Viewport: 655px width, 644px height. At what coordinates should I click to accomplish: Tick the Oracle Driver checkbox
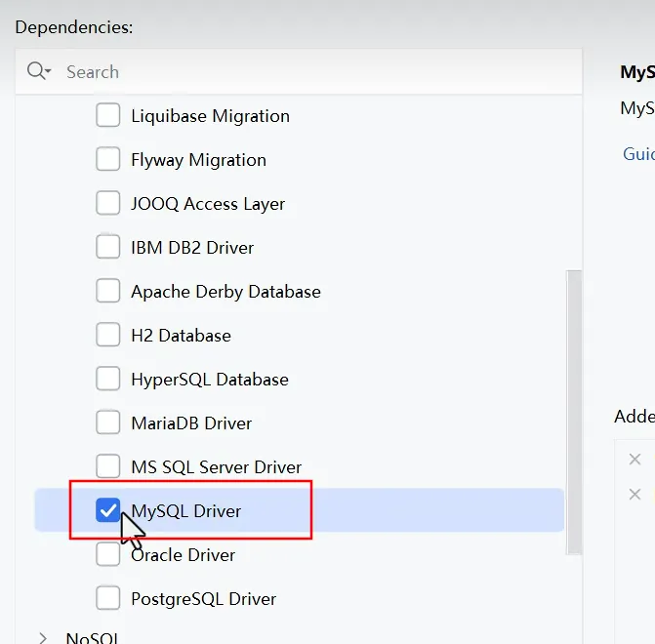[x=107, y=555]
